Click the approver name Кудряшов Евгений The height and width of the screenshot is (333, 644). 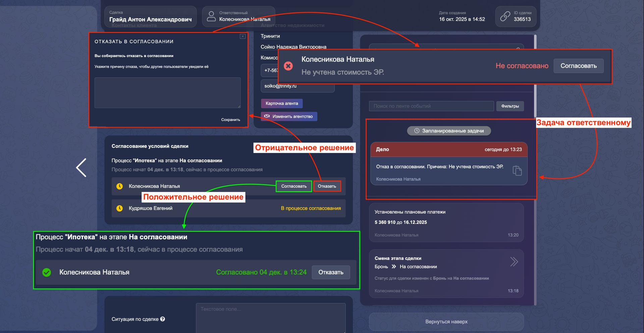[151, 208]
